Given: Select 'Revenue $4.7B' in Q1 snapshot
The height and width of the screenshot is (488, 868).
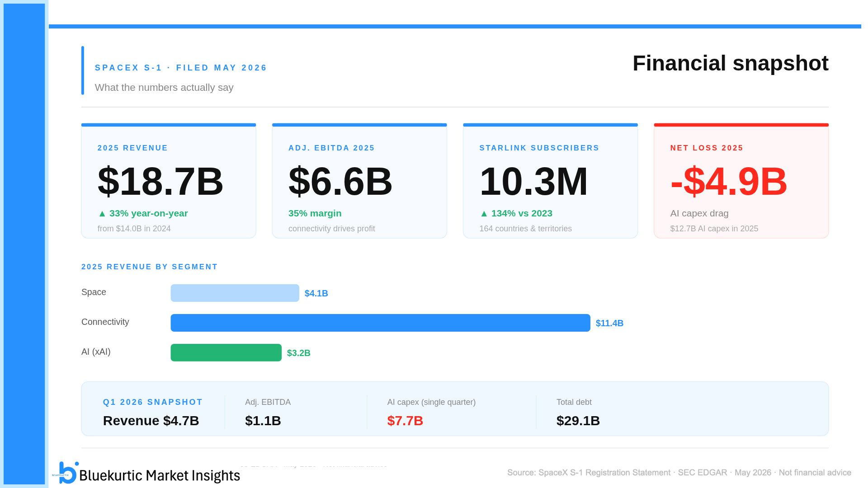Looking at the screenshot, I should pyautogui.click(x=151, y=421).
